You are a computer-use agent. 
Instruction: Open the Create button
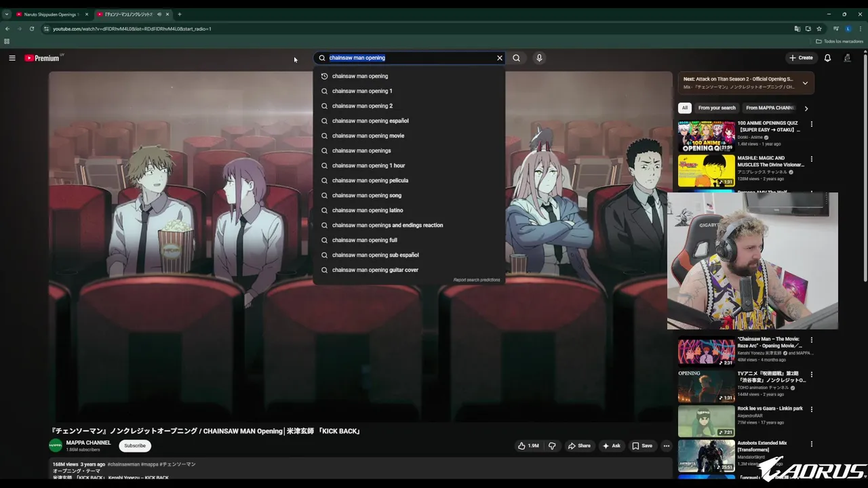click(801, 58)
